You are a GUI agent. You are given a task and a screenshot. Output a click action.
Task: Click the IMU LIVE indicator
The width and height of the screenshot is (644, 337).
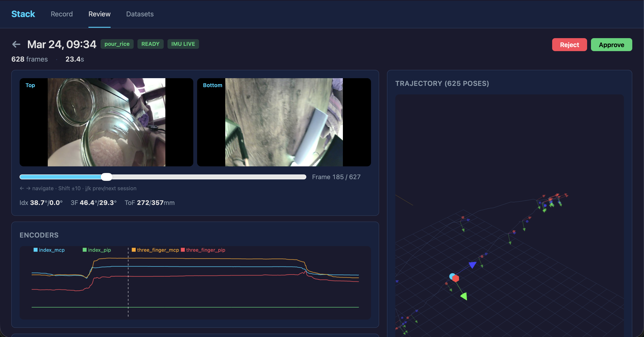(x=183, y=44)
